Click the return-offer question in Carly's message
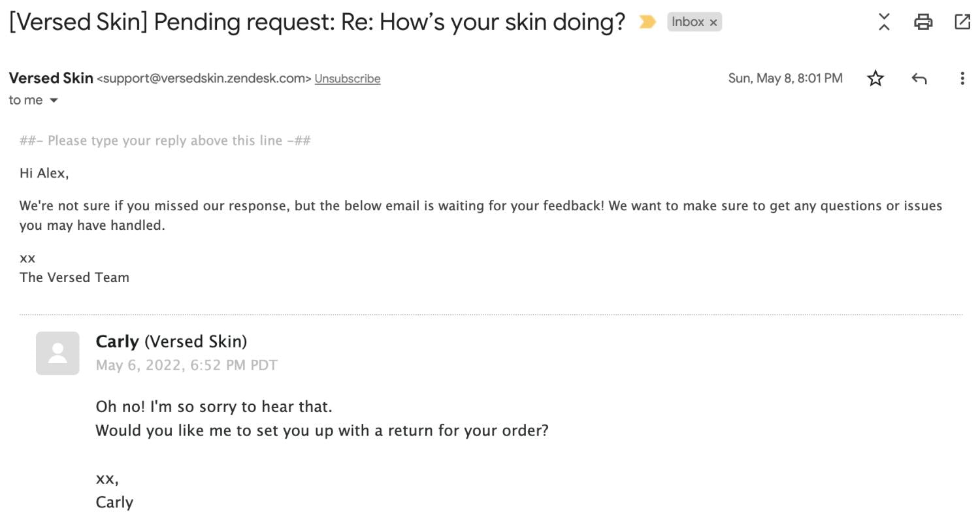The height and width of the screenshot is (525, 980). (x=321, y=431)
